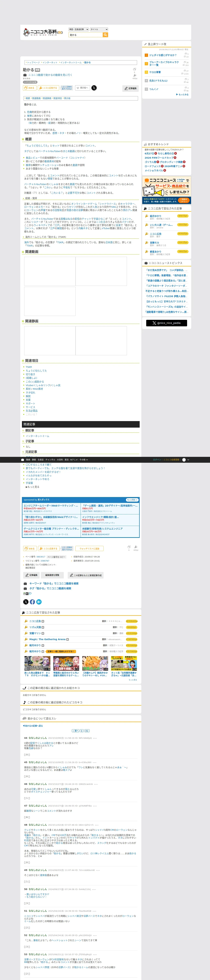Open the account dropdown arrow in the black bar
Image resolution: width=210 pixels, height=980 pixels.
[188, 460]
